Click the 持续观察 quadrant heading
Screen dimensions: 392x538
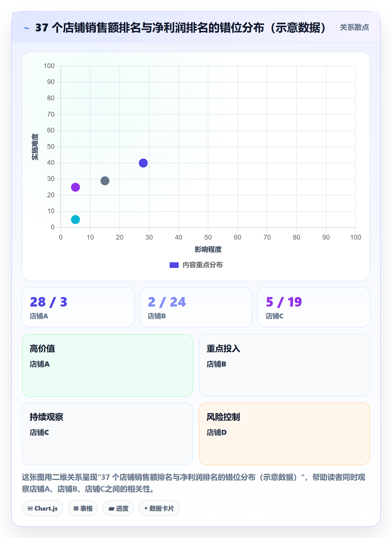pos(46,417)
